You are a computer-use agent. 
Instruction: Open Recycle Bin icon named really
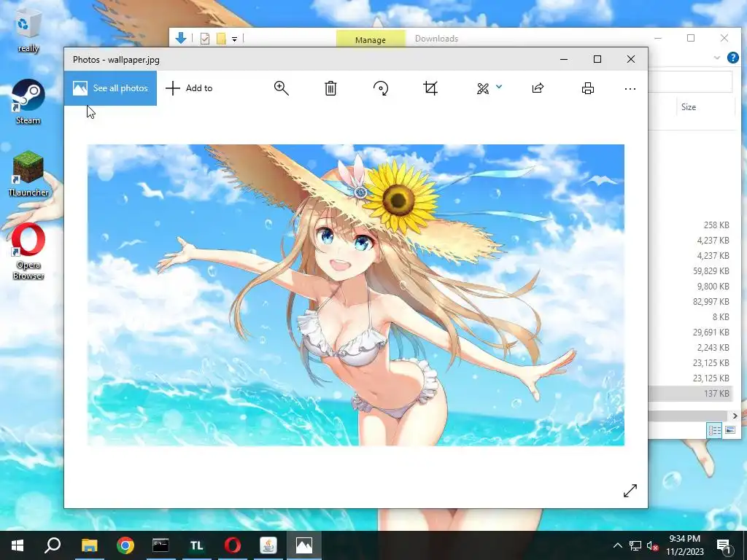pos(28,32)
